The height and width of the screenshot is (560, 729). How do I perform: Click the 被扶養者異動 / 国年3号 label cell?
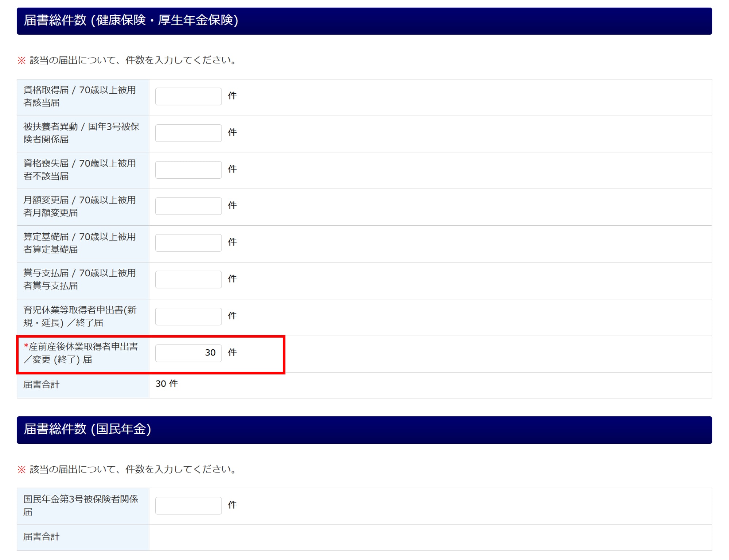(81, 133)
